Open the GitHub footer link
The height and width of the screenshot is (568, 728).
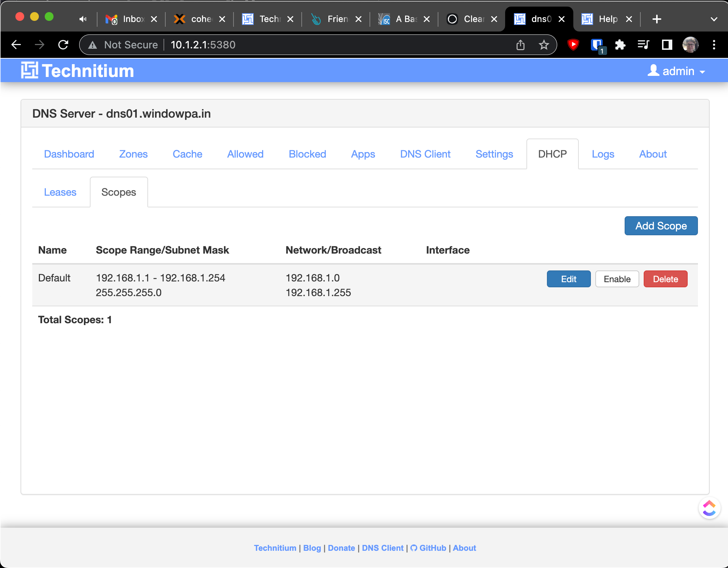click(x=428, y=548)
